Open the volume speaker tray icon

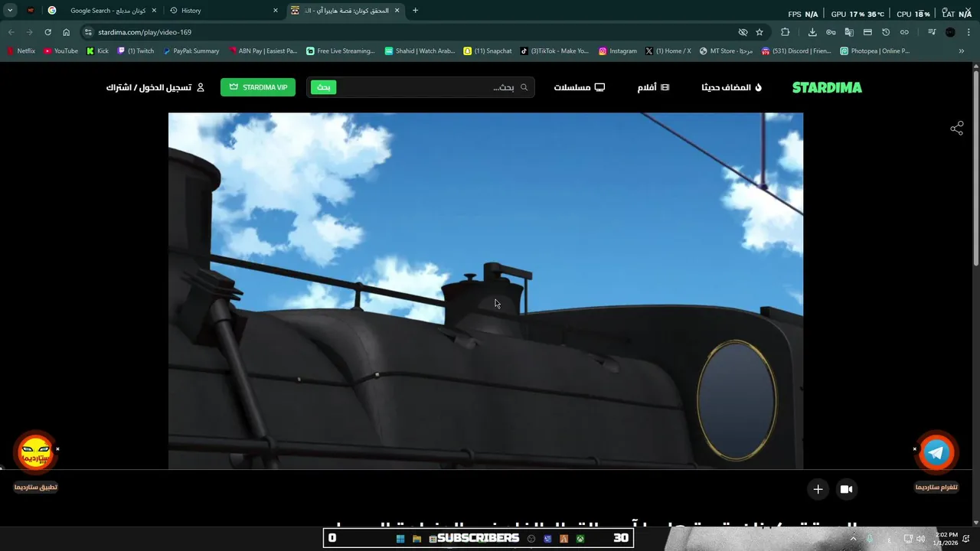[921, 539]
